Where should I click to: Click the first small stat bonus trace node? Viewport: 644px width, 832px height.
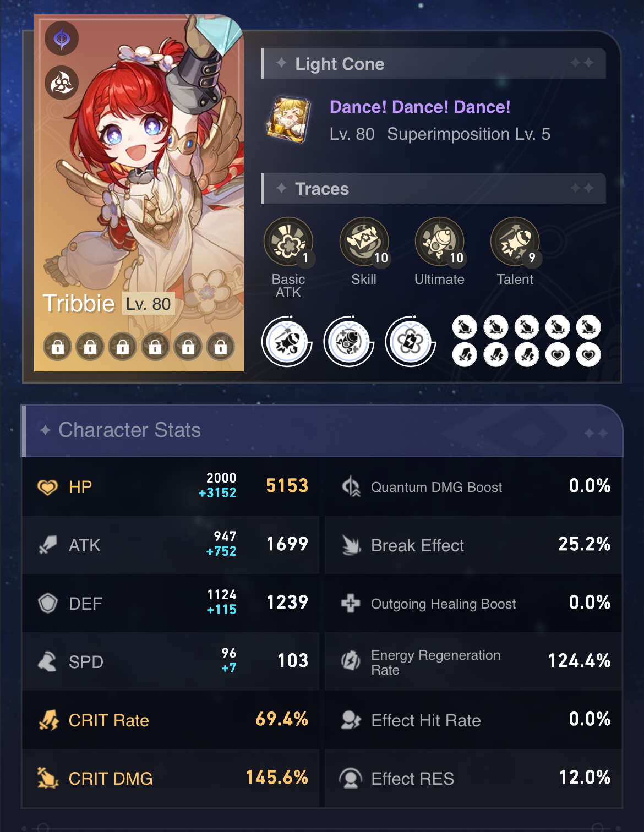tap(465, 327)
